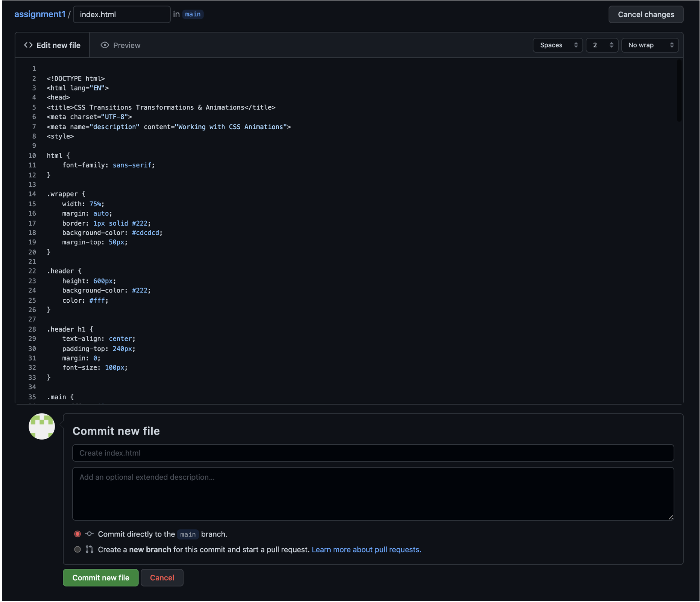Click the pull request icon by new branch option
This screenshot has width=700, height=602.
pyautogui.click(x=89, y=549)
